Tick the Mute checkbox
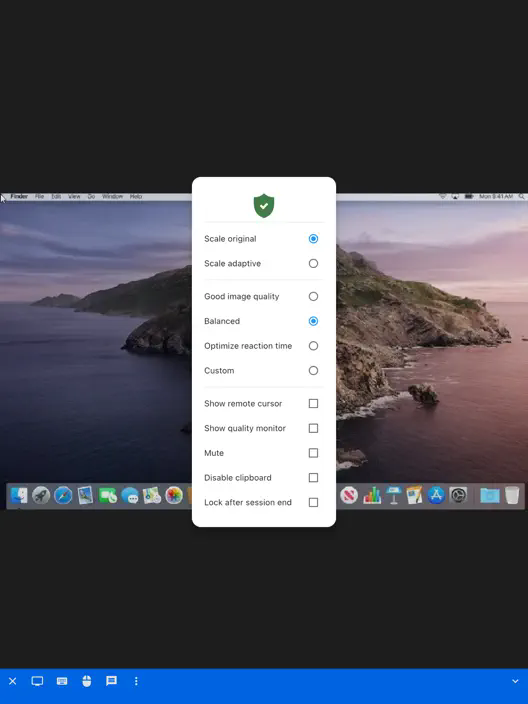Screen dimensions: 528x704 coord(313,453)
